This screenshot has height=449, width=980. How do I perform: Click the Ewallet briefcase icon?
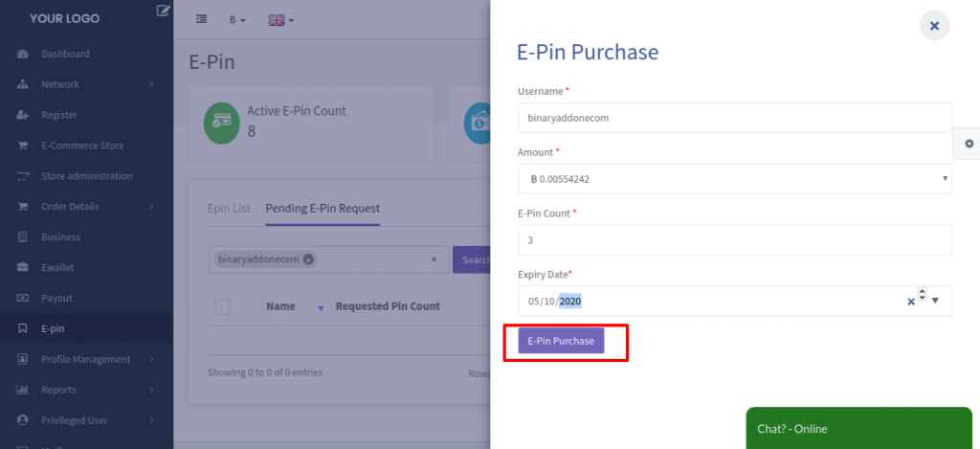pyautogui.click(x=23, y=268)
